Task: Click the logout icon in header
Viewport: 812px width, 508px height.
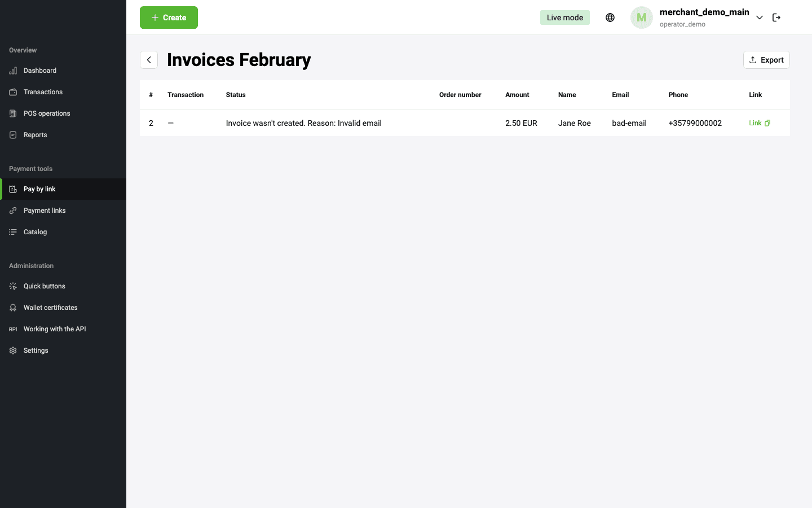Action: (x=776, y=17)
